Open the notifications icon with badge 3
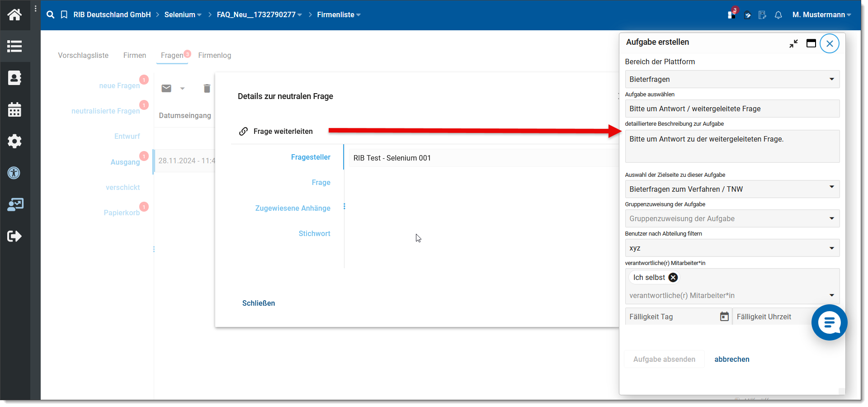 click(731, 14)
